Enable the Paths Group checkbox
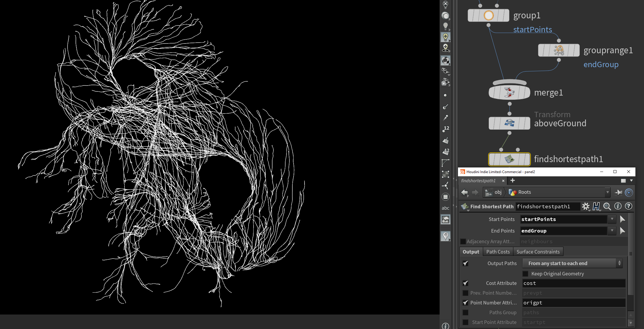 coord(466,312)
